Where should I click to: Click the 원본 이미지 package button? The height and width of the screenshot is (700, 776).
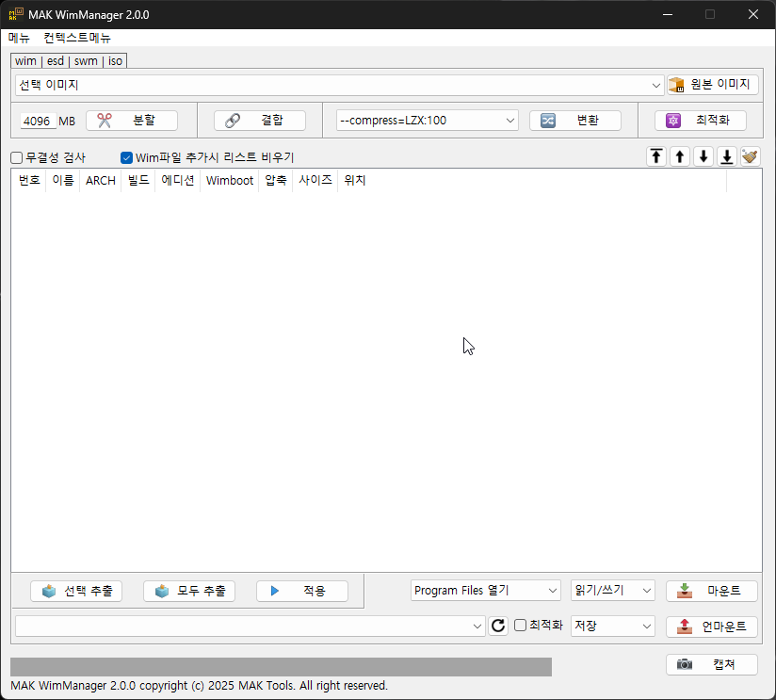click(713, 85)
